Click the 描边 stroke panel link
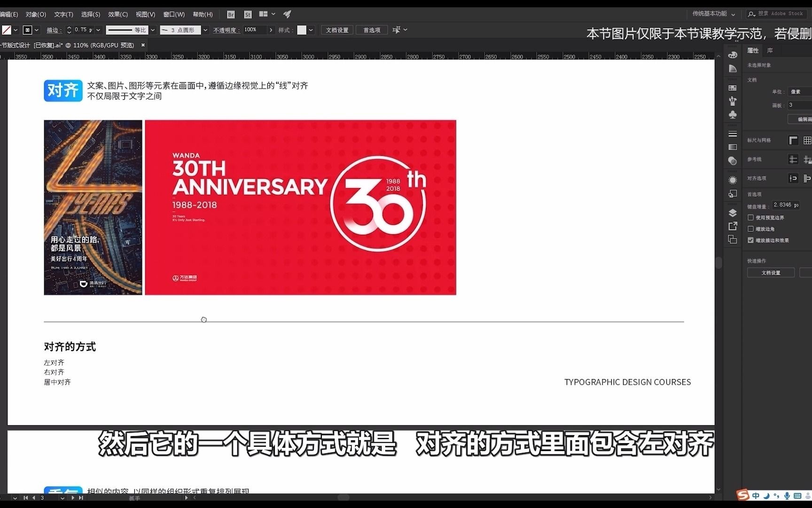This screenshot has width=812, height=508. tap(53, 30)
